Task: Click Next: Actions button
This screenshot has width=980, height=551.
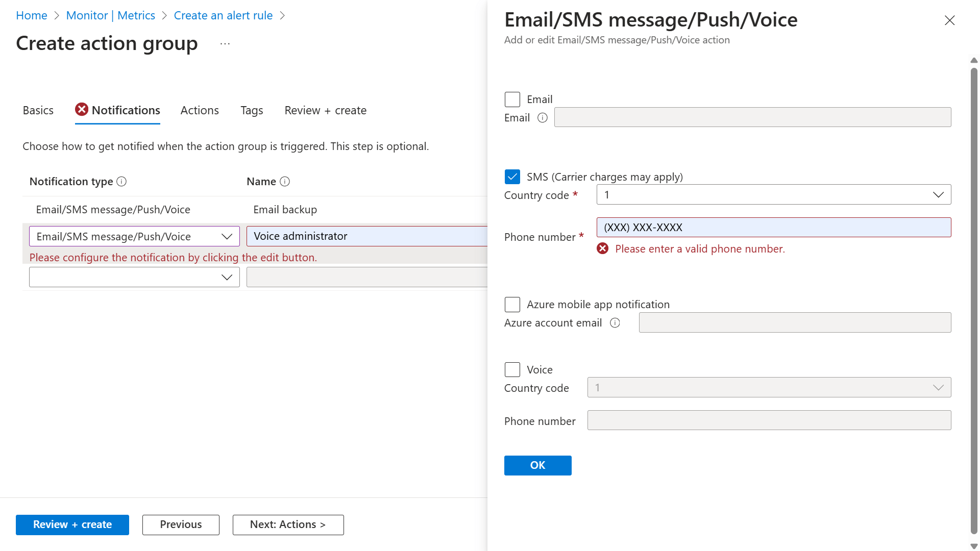Action: tap(288, 524)
